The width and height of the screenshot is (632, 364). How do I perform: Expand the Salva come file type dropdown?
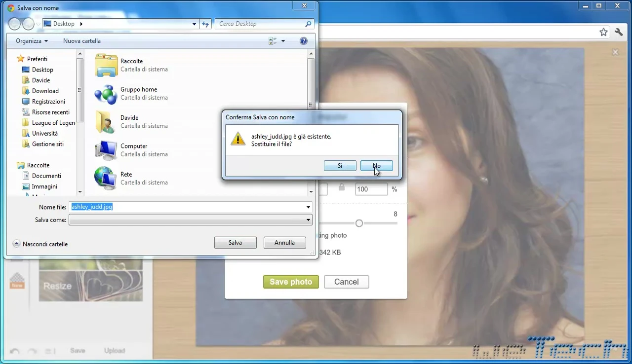(308, 220)
